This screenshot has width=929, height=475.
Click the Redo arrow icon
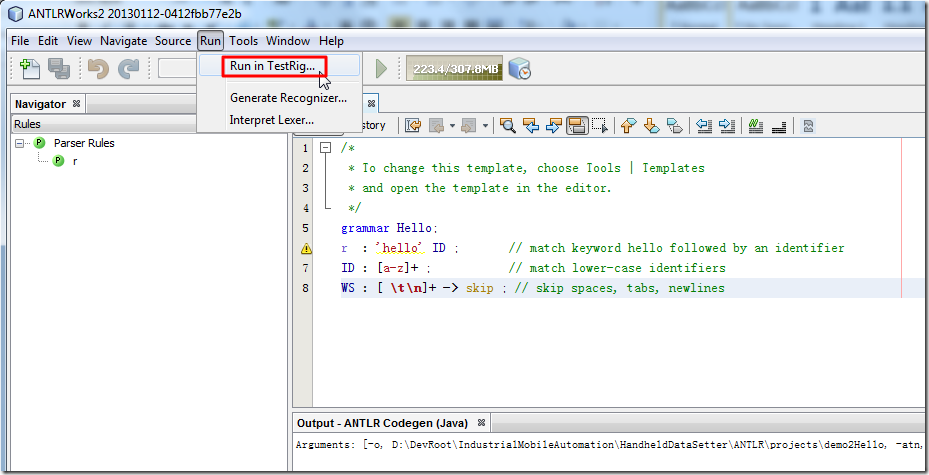coord(128,69)
